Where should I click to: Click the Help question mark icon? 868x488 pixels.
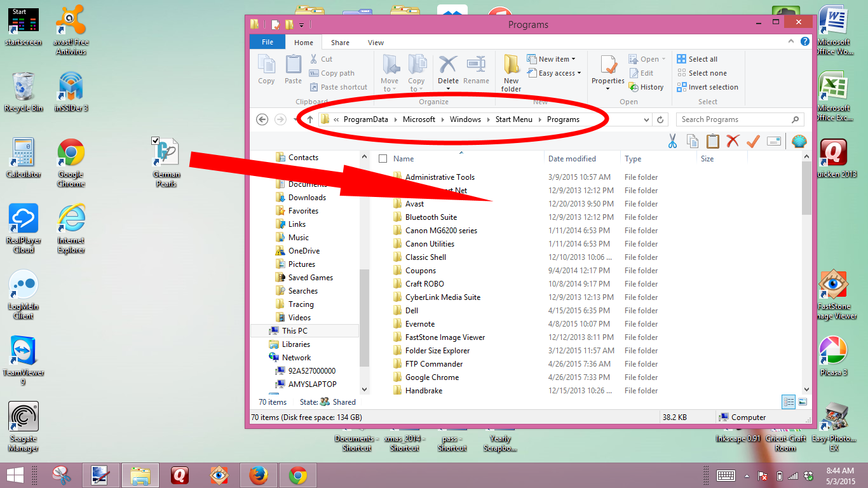805,42
